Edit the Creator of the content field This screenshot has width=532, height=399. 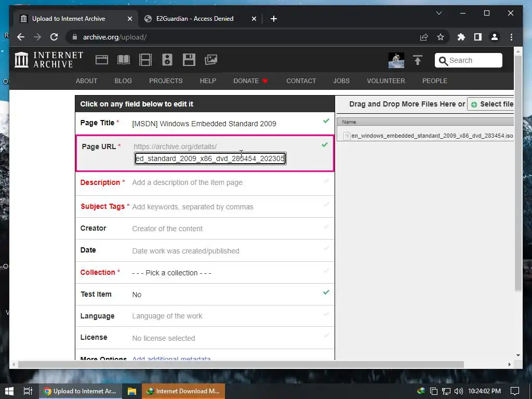[x=167, y=229]
